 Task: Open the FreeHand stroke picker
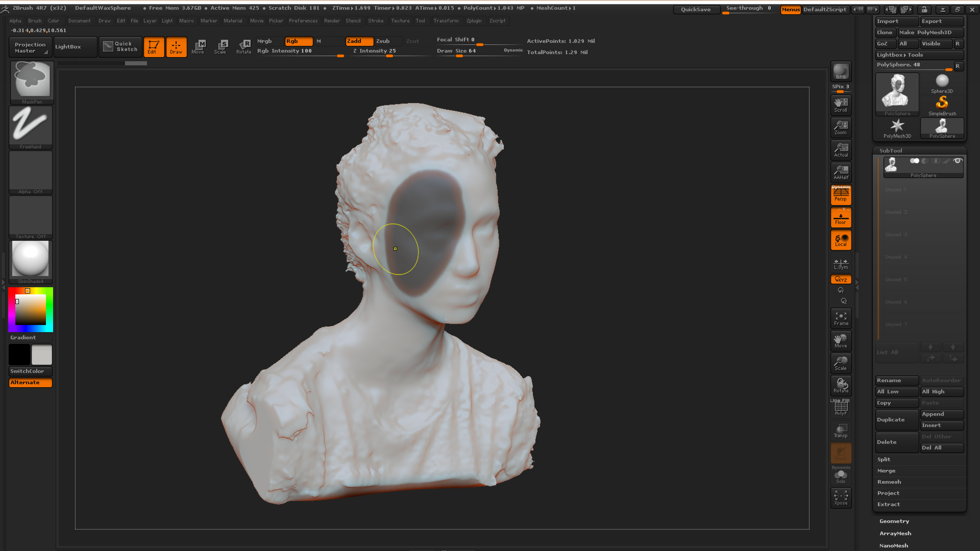click(30, 127)
